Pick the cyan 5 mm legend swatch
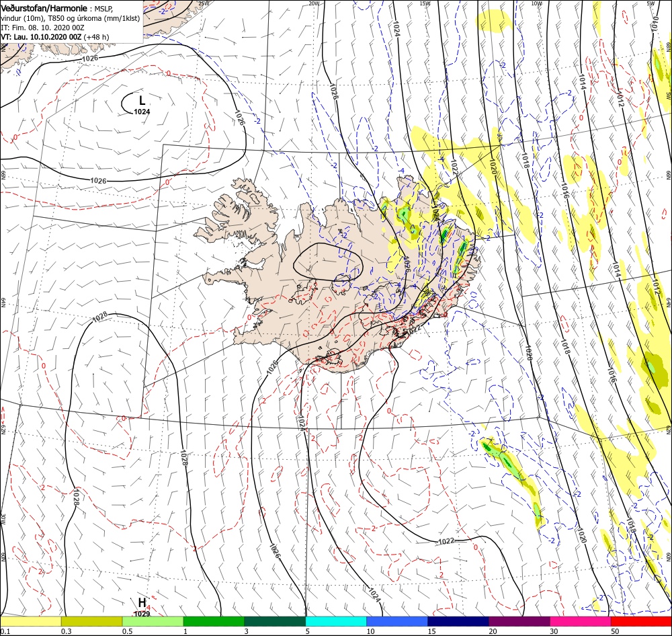This screenshot has width=672, height=636. click(x=336, y=621)
